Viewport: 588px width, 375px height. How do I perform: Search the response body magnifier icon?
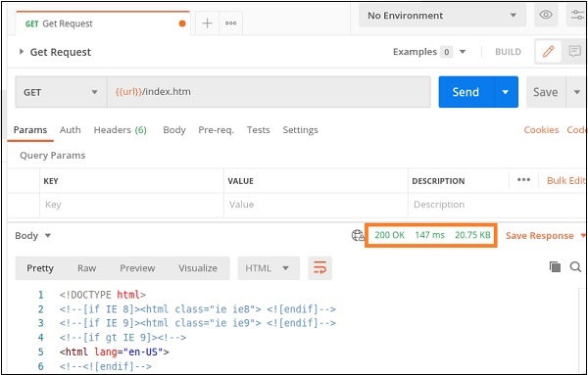pos(575,266)
